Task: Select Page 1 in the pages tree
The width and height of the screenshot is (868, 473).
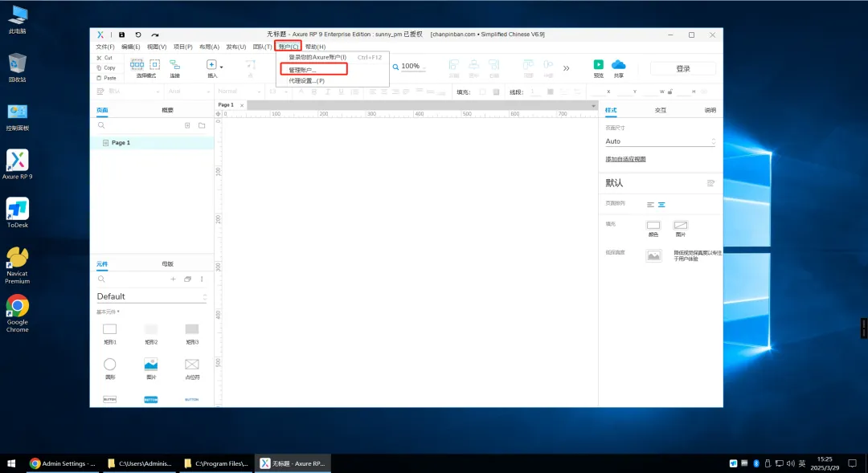Action: [152, 143]
